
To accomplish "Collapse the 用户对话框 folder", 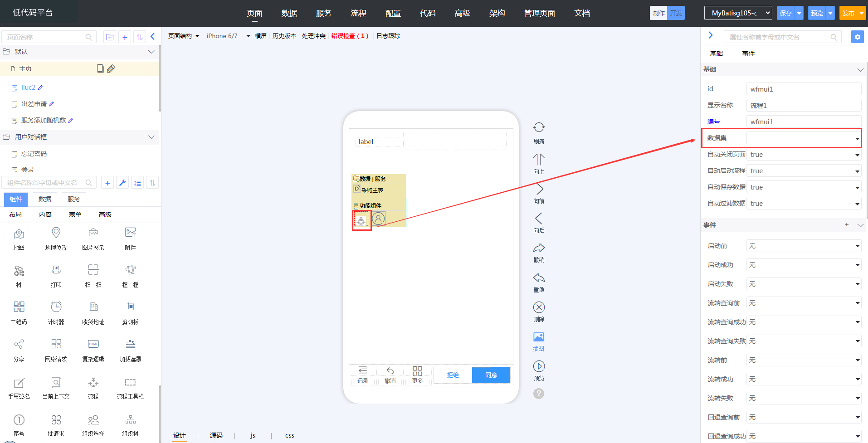I will 151,137.
